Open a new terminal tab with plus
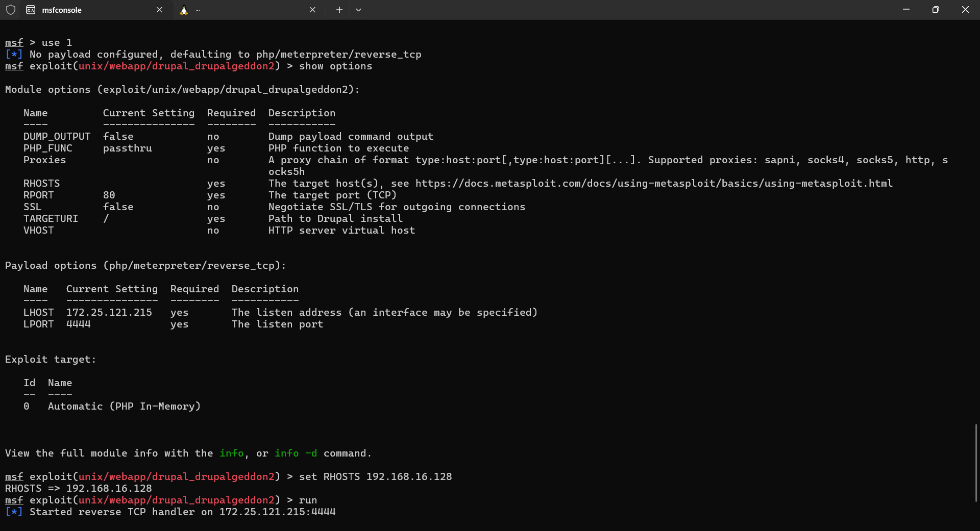The height and width of the screenshot is (531, 980). coord(339,10)
